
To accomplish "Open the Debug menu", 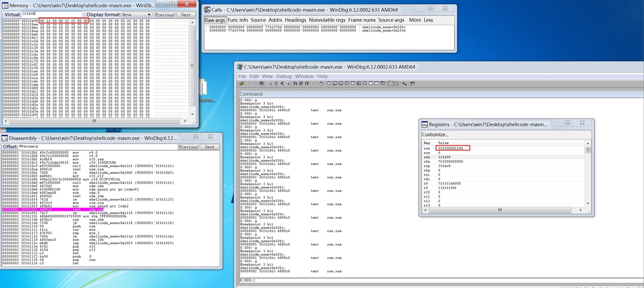I will point(284,76).
